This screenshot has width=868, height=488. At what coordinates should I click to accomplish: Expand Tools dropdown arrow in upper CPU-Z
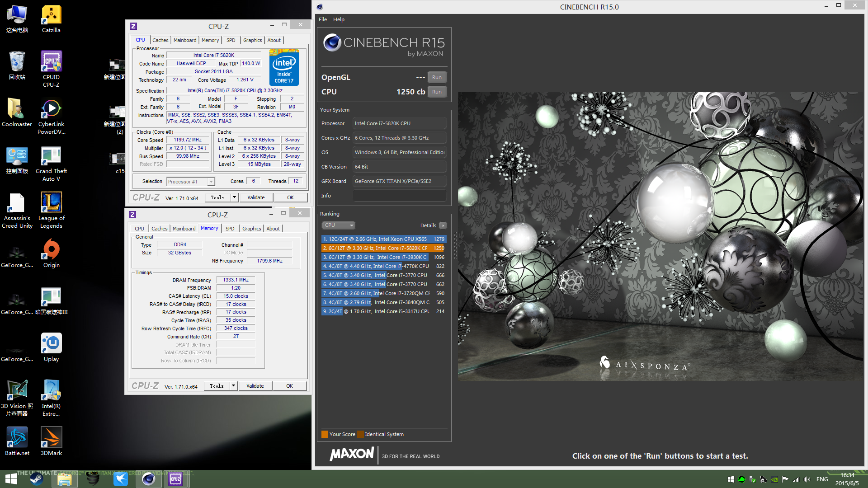[x=234, y=197]
